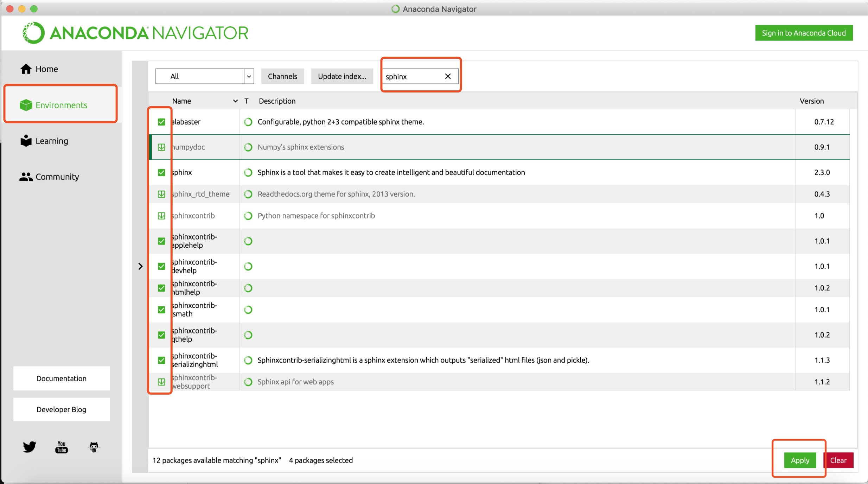Open Anaconda's Twitter page
The image size is (868, 484).
point(30,446)
